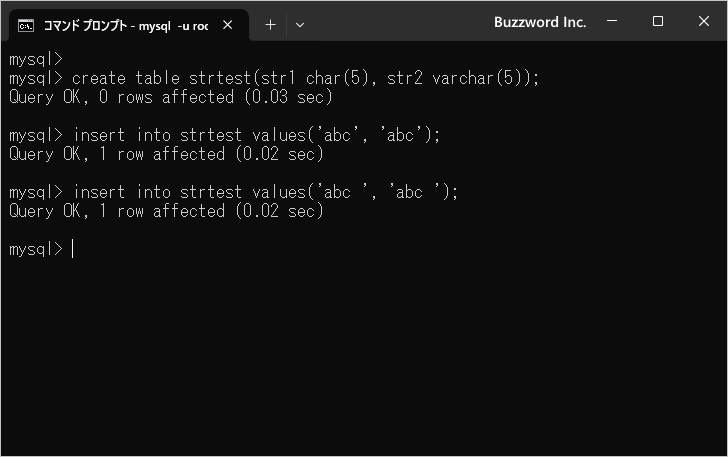Close the terminal window
Viewport: 728px width, 457px height.
click(x=704, y=21)
